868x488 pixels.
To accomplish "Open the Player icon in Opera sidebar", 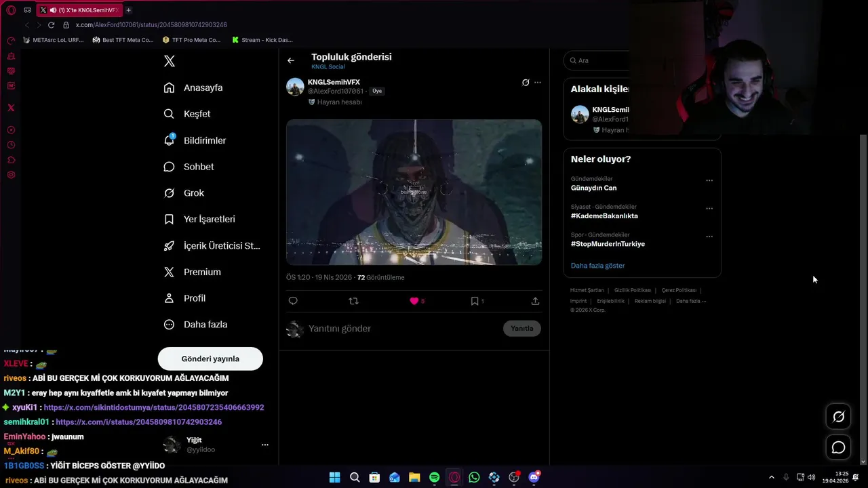I will tap(11, 129).
